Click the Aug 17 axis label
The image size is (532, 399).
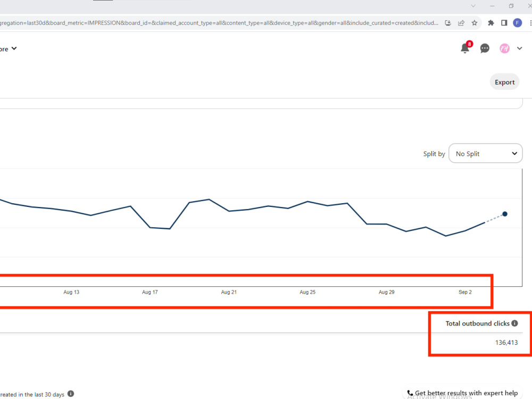click(150, 292)
